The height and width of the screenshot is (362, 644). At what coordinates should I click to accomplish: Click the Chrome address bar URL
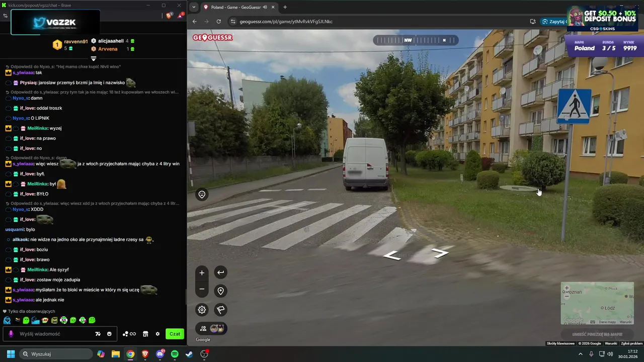286,22
